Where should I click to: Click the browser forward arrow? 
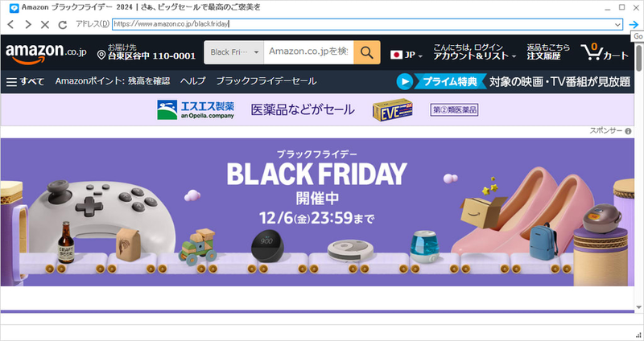tap(28, 25)
